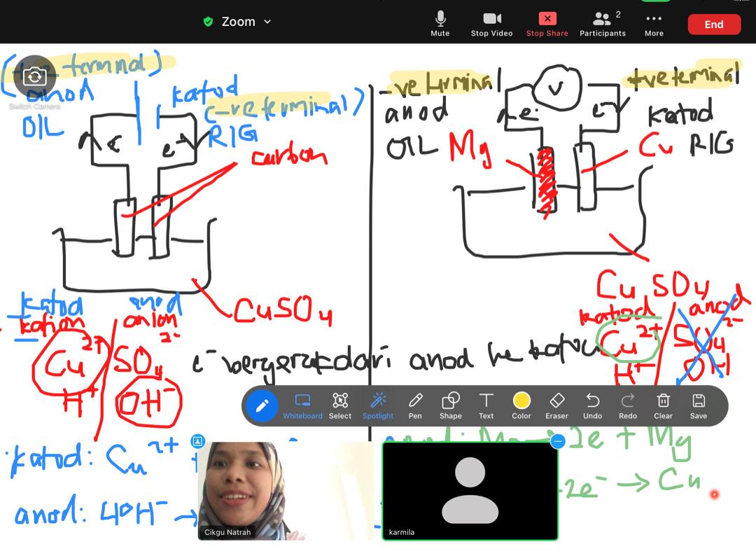Screen dimensions: 756x556
Task: Open the yellow Color swatch picker
Action: [521, 405]
